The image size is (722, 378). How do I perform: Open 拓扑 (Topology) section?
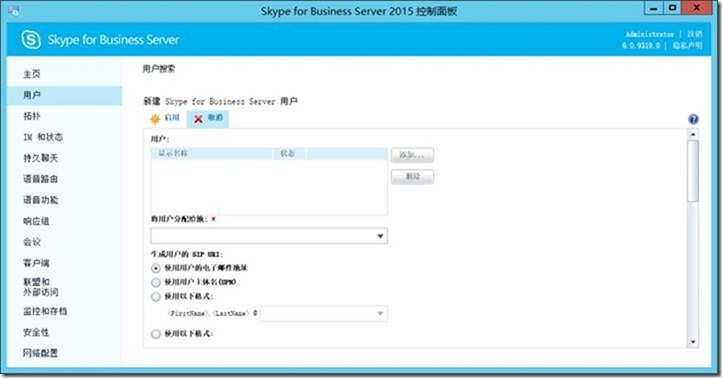pos(32,116)
